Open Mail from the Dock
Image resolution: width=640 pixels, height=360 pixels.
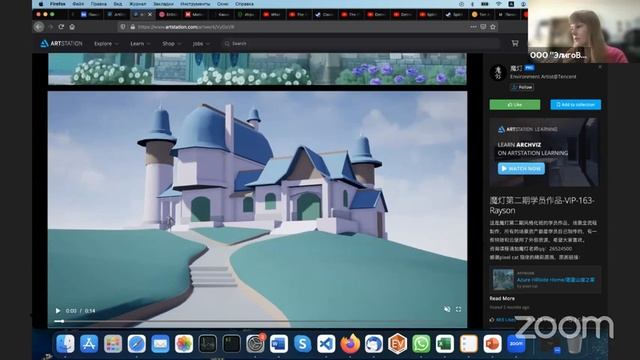(x=160, y=344)
